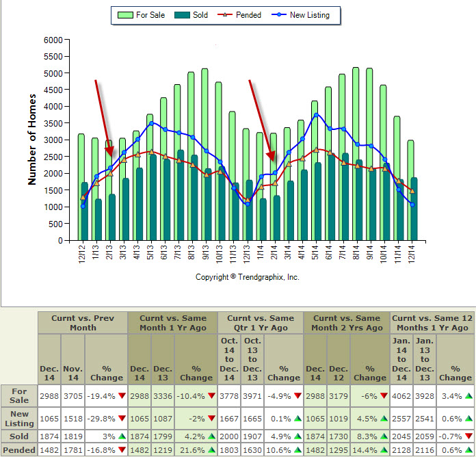Image resolution: width=476 pixels, height=457 pixels.
Task: Click the For Sale legend swatch
Action: click(x=125, y=15)
